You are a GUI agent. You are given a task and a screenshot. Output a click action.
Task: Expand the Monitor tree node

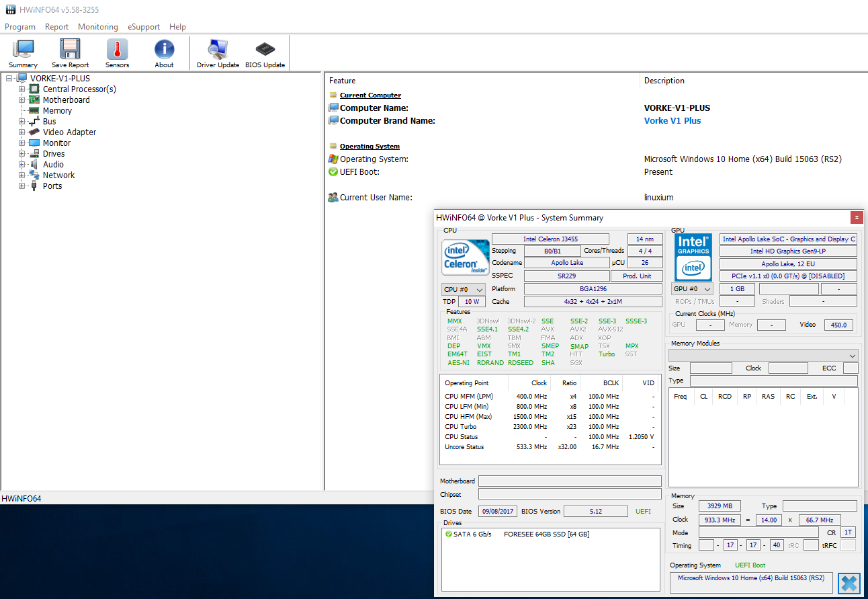point(22,143)
